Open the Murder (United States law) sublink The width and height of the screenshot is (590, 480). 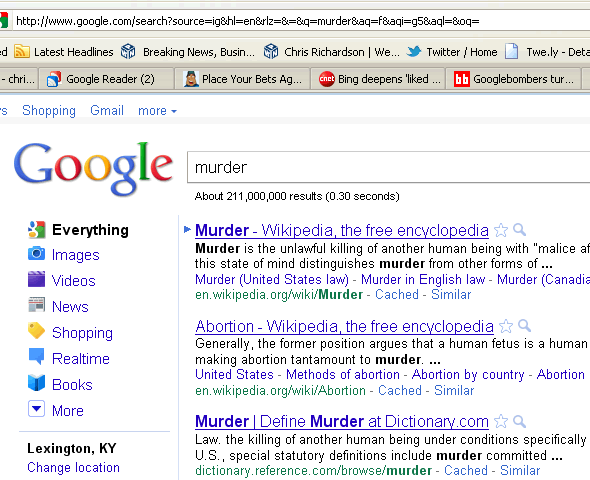(272, 279)
